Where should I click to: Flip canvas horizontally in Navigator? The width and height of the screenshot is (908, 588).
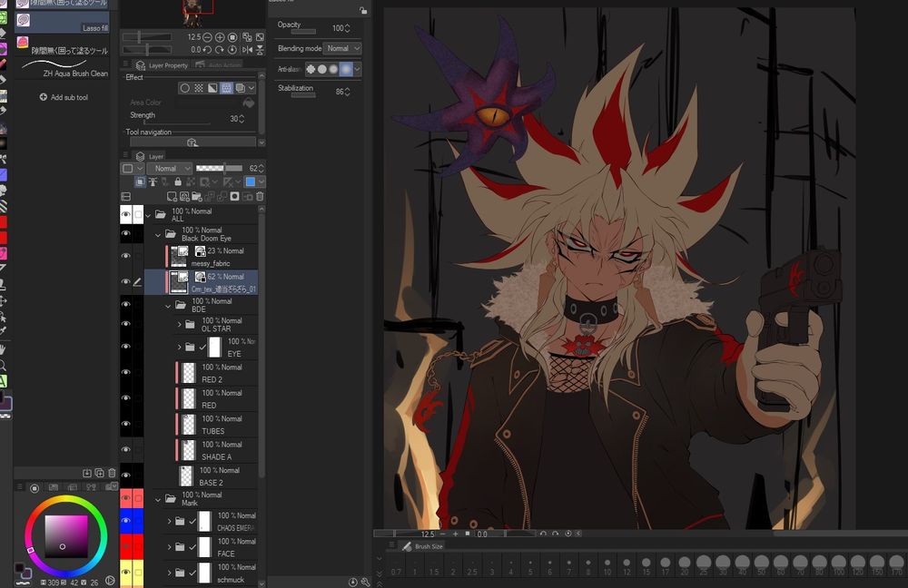pos(247,50)
